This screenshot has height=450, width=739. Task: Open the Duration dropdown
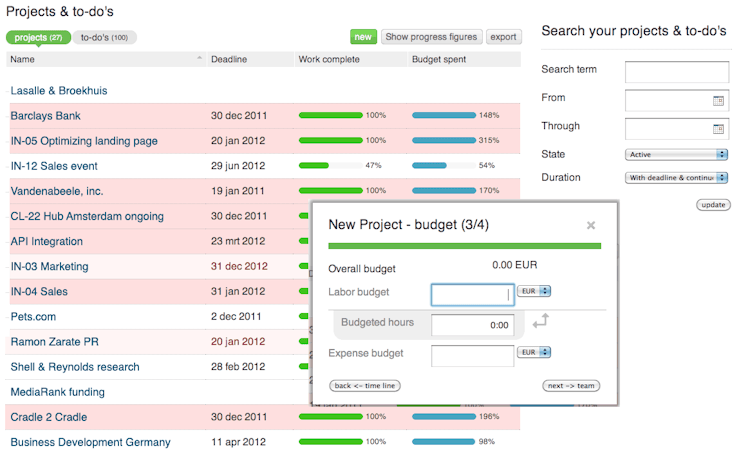pyautogui.click(x=676, y=178)
